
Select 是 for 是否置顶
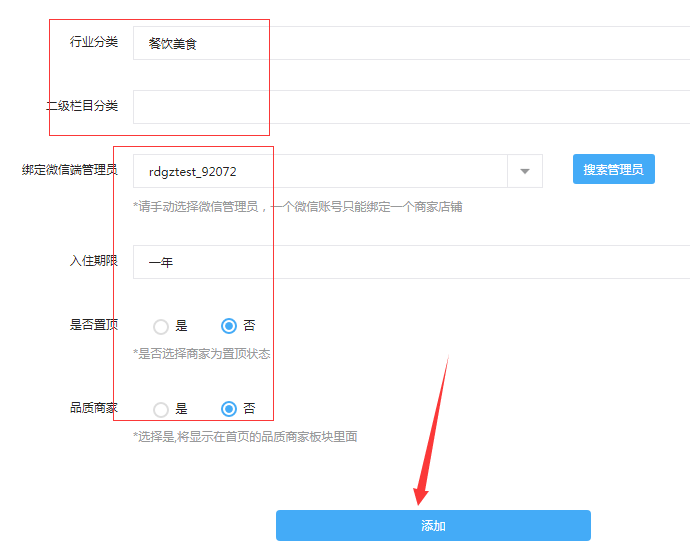tap(161, 326)
